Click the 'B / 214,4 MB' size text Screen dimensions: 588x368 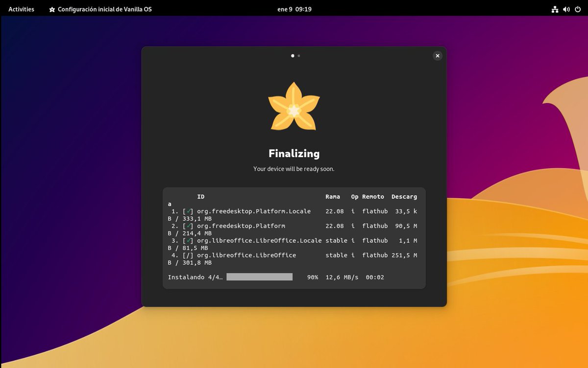190,233
